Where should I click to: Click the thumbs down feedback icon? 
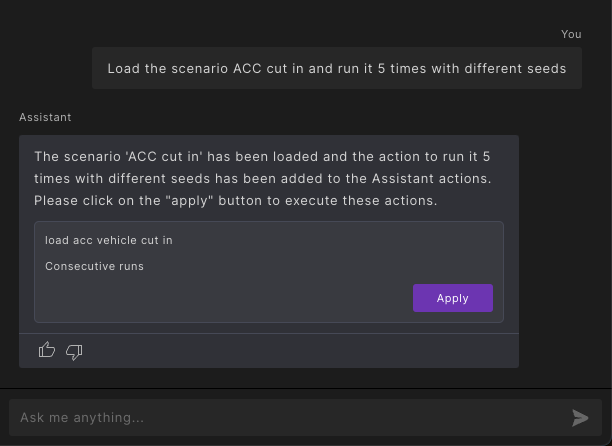[74, 350]
